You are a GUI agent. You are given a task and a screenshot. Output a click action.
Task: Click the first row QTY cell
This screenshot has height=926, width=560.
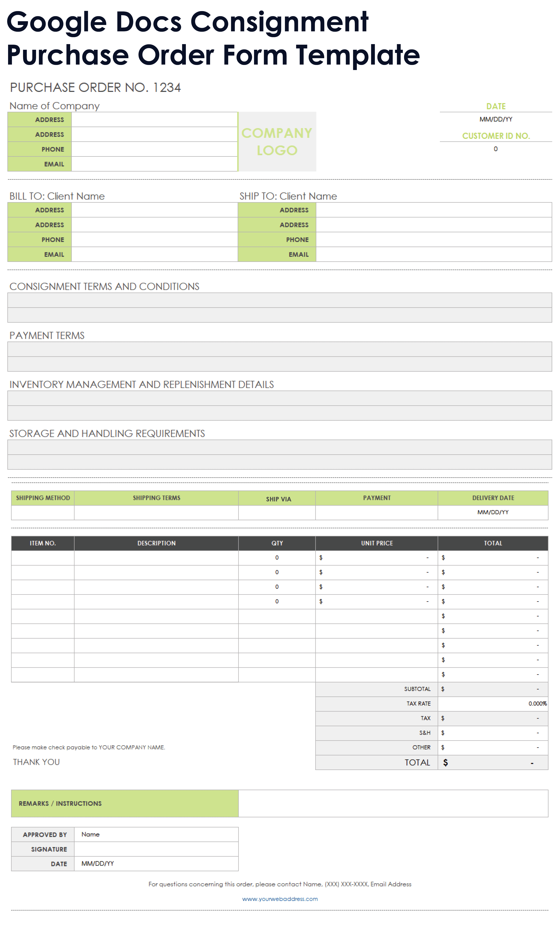(277, 558)
